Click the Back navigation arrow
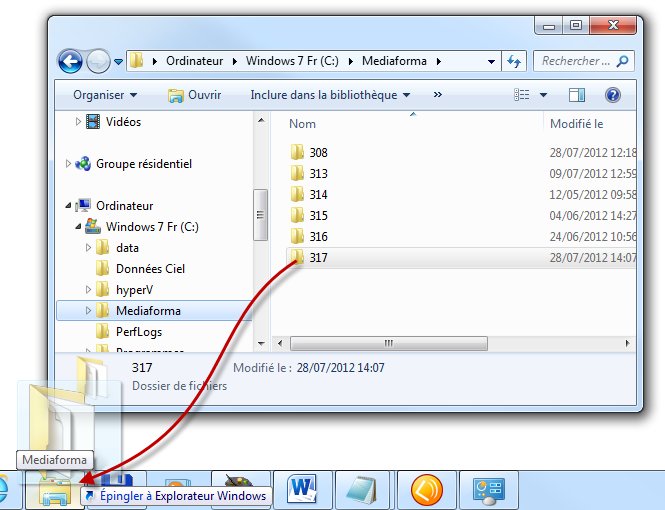The image size is (665, 510). tap(70, 61)
